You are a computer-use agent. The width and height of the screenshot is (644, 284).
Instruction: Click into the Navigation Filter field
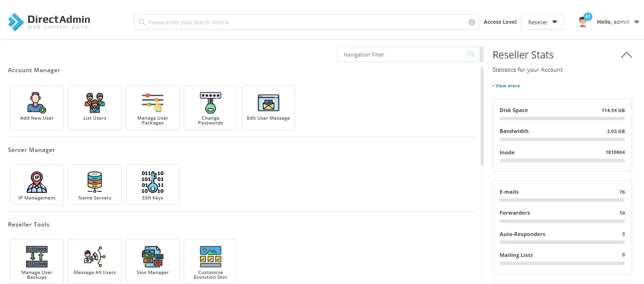(404, 55)
